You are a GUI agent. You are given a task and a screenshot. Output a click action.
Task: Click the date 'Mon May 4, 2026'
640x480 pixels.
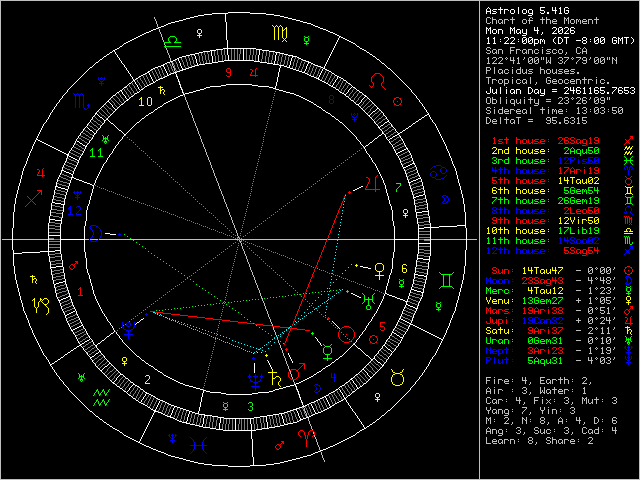530,31
